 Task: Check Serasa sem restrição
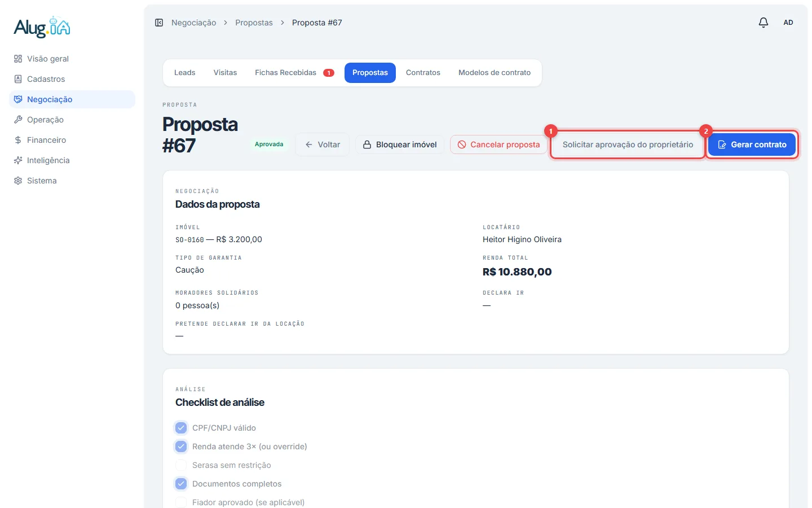click(x=181, y=465)
